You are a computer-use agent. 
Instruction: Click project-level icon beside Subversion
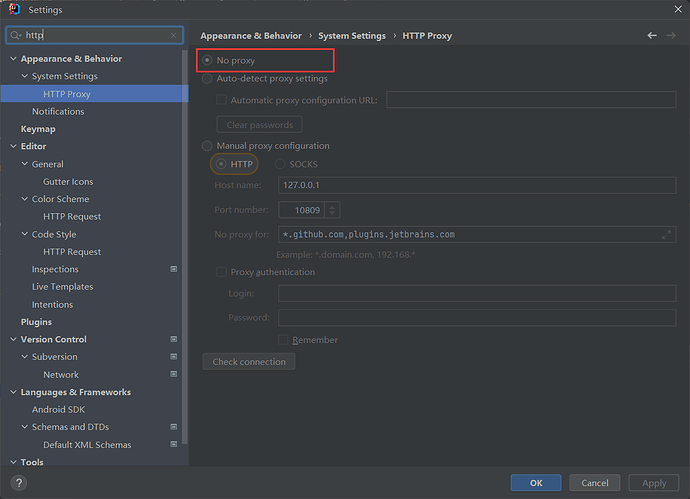174,356
